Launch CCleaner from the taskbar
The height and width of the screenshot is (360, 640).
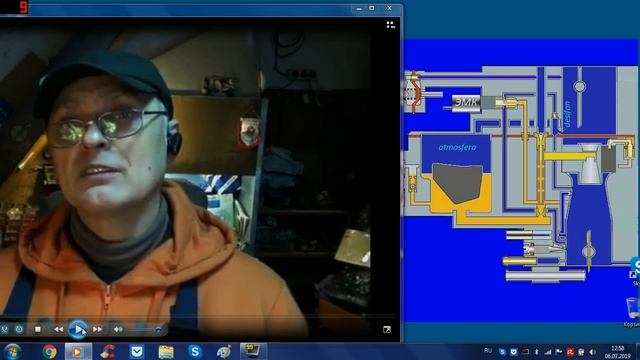[x=108, y=351]
